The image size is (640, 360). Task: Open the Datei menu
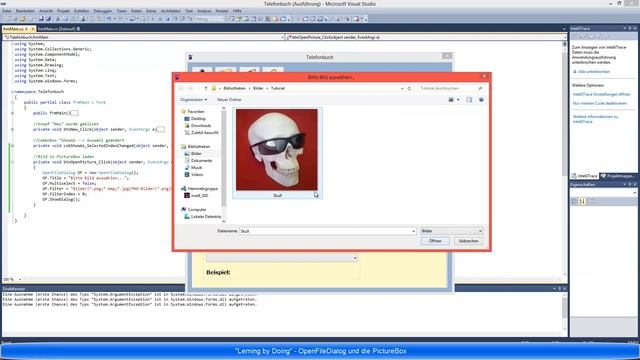tap(7, 11)
